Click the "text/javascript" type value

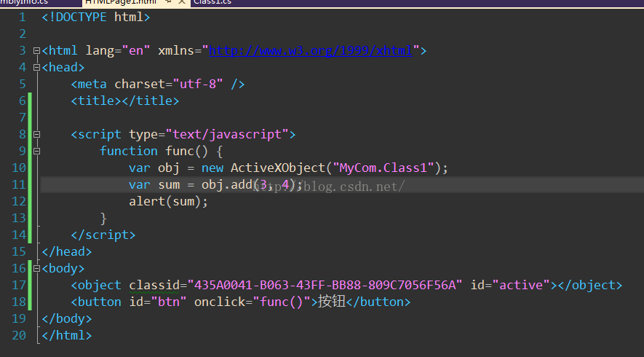[x=227, y=134]
